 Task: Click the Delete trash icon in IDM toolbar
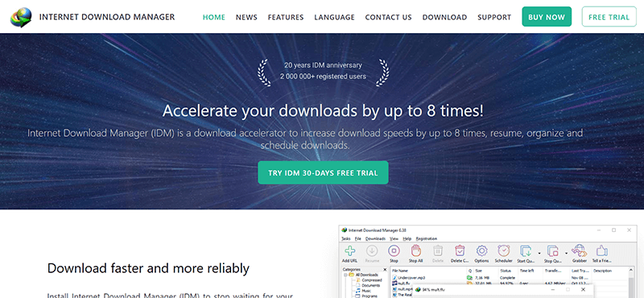pos(438,250)
